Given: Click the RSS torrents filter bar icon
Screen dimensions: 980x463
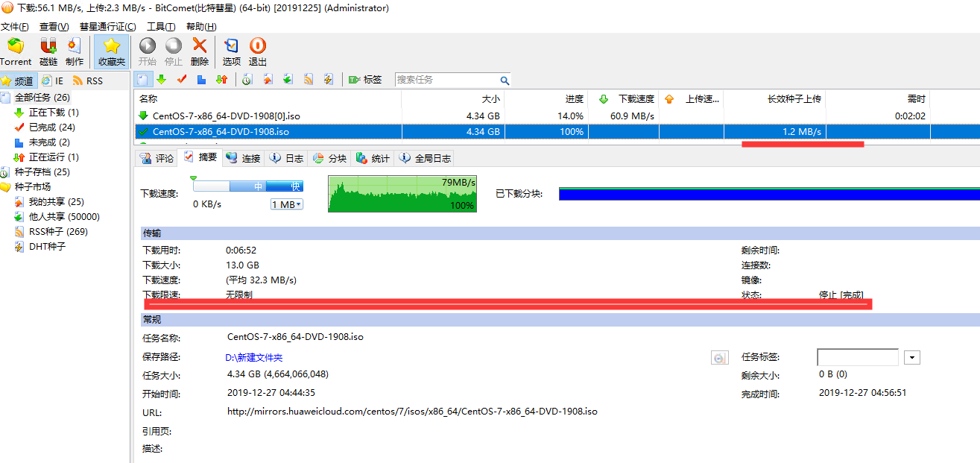Looking at the screenshot, I should [x=308, y=79].
